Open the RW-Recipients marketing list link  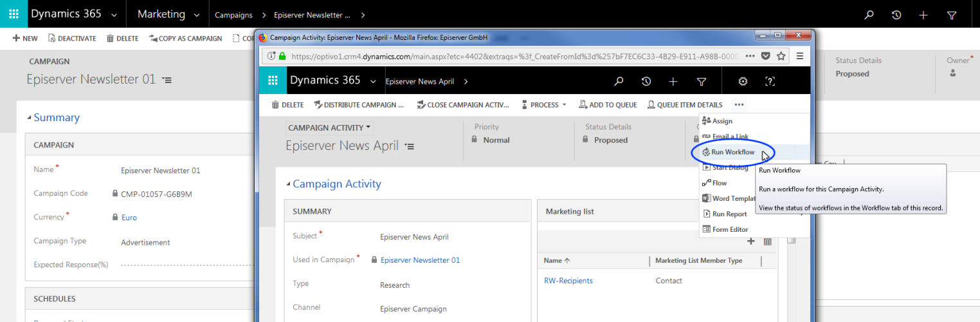(x=568, y=281)
